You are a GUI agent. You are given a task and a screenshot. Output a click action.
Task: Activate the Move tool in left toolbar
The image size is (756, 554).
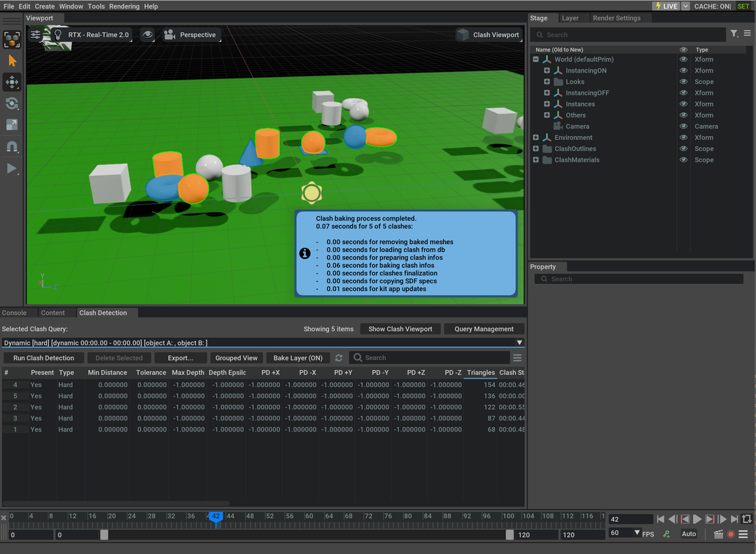12,82
